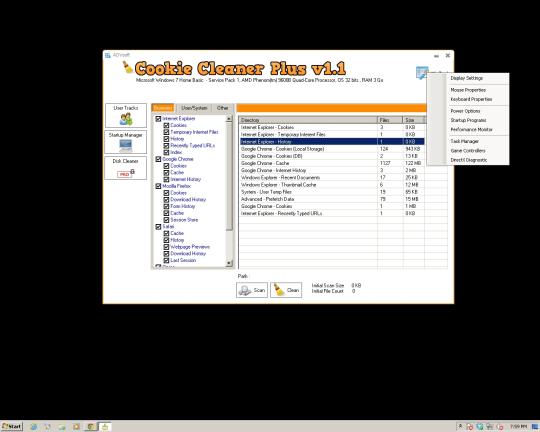Minimize the Cookie Cleaner window
The width and height of the screenshot is (540, 432).
pos(436,56)
